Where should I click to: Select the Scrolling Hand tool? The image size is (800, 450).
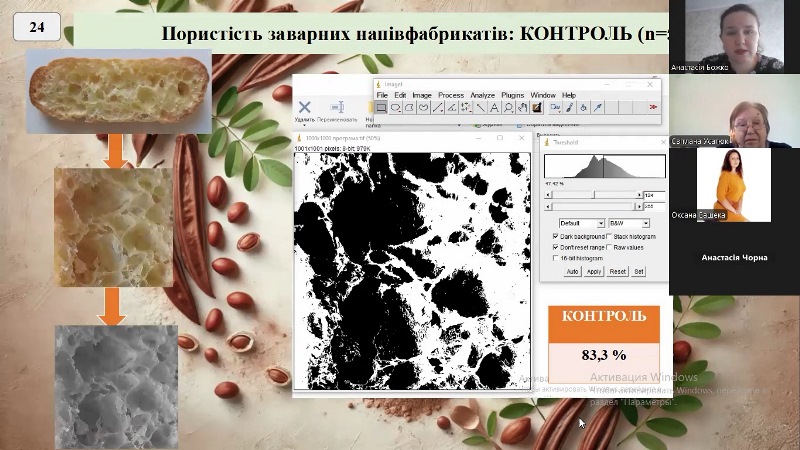522,107
